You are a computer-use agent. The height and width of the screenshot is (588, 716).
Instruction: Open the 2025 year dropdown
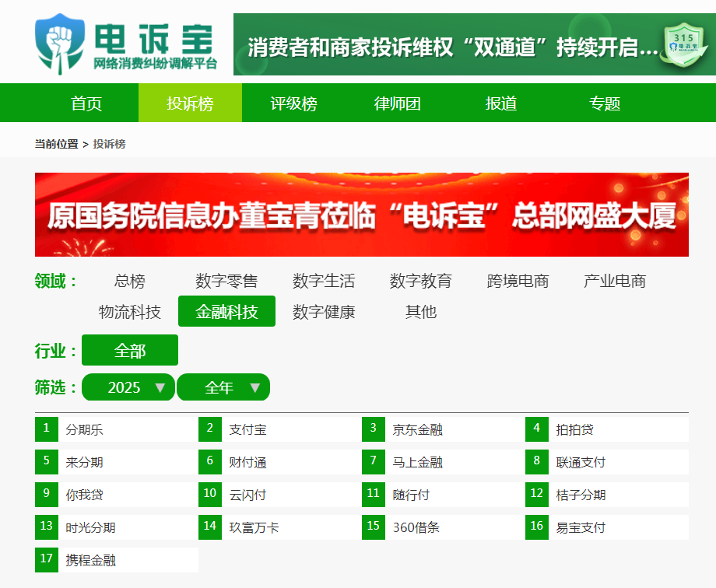click(x=128, y=387)
